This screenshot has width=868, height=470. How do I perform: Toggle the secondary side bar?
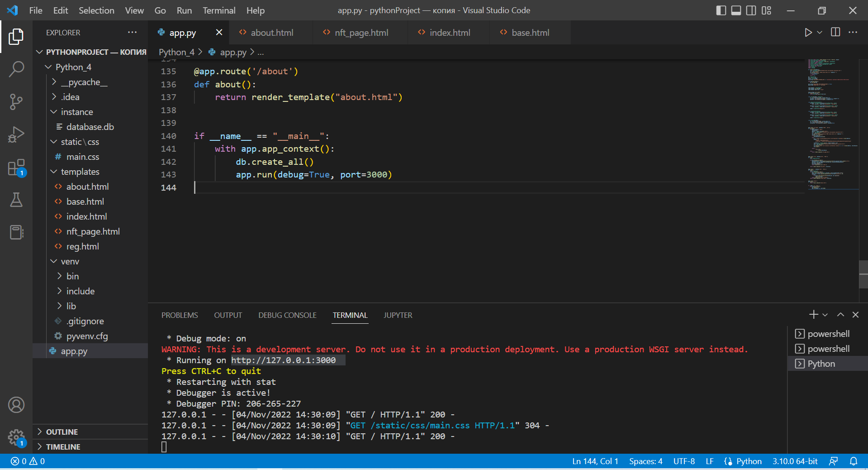(751, 10)
